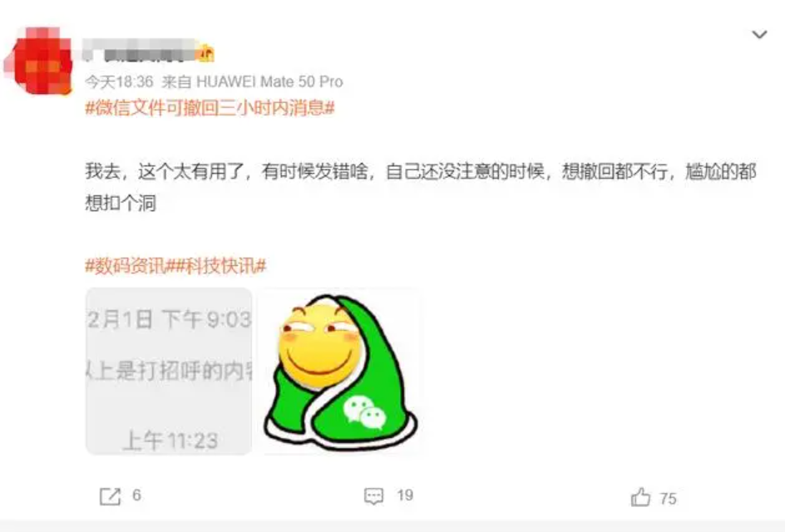Viewport: 785px width, 532px height.
Task: Click the share/repost icon
Action: click(x=110, y=496)
